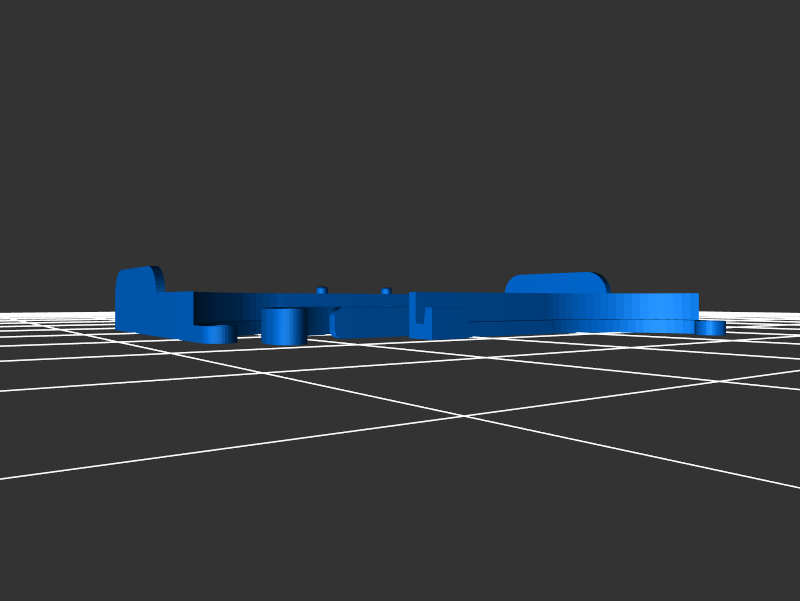Select the small cylinder at far right end
800x601 pixels.
pyautogui.click(x=711, y=328)
